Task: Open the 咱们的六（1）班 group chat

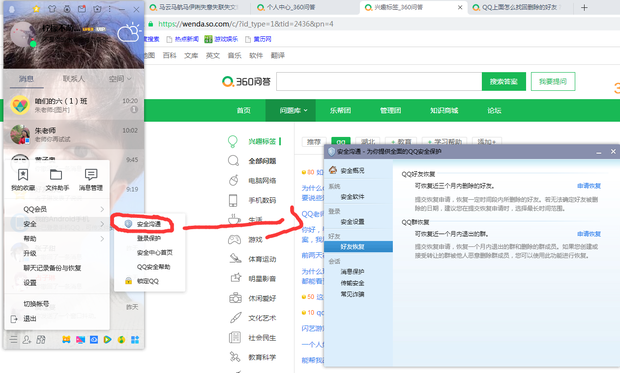Action: tap(74, 105)
